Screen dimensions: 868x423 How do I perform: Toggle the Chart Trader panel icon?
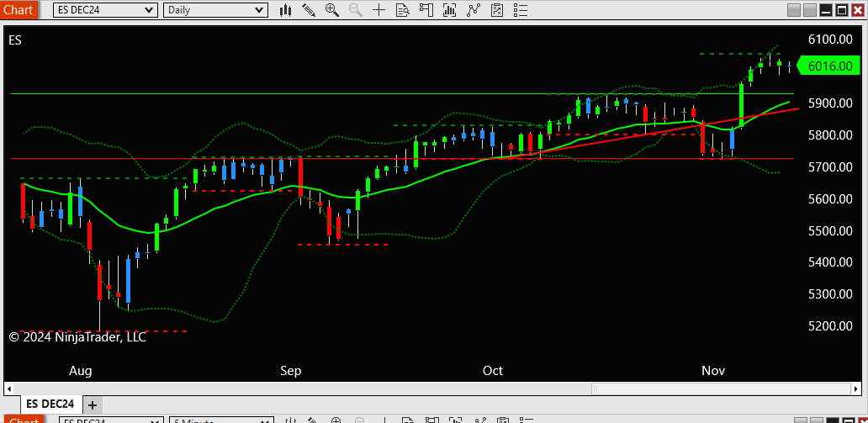click(426, 9)
